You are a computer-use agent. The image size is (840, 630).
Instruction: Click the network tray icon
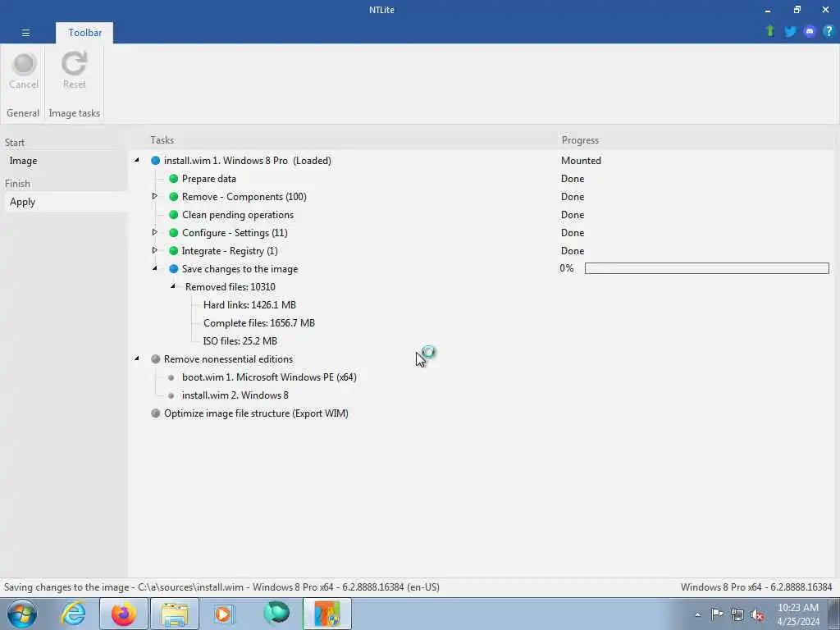tap(737, 615)
